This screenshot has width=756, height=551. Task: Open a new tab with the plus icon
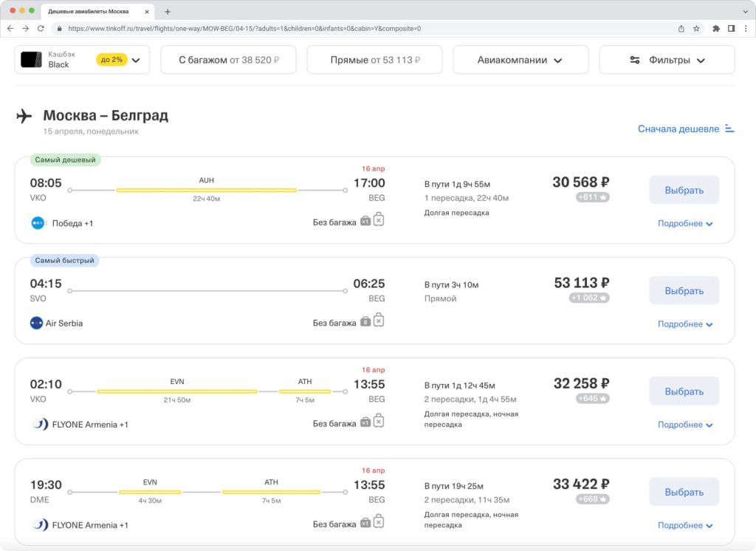coord(168,12)
